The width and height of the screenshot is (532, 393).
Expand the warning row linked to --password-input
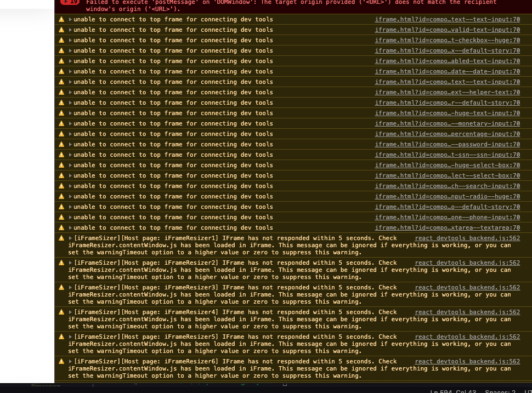[70, 145]
